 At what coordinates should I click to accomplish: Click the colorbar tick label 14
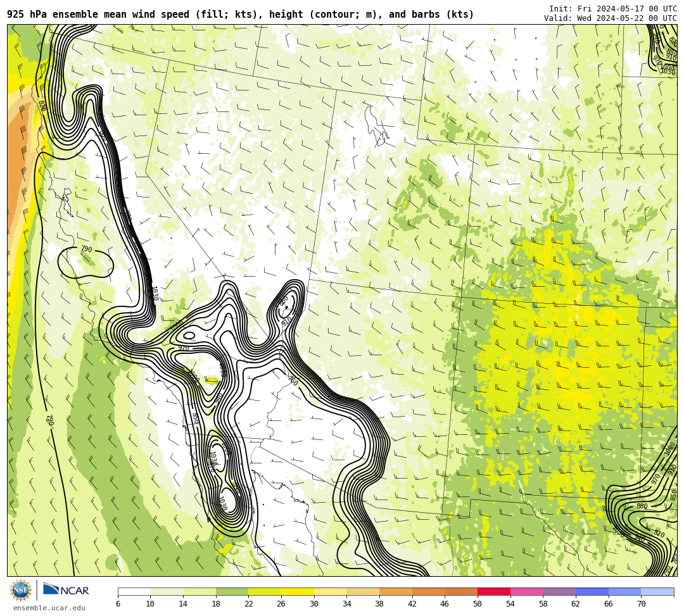(183, 604)
